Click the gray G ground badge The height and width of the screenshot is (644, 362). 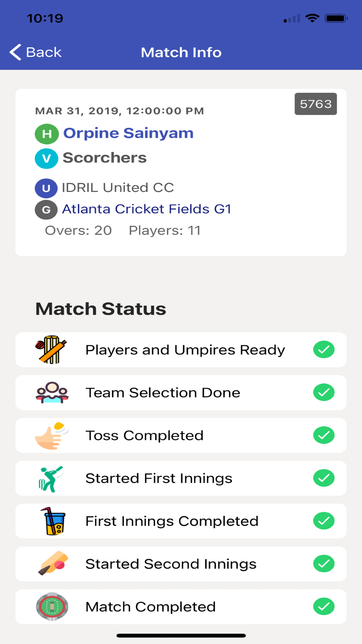[x=46, y=210]
